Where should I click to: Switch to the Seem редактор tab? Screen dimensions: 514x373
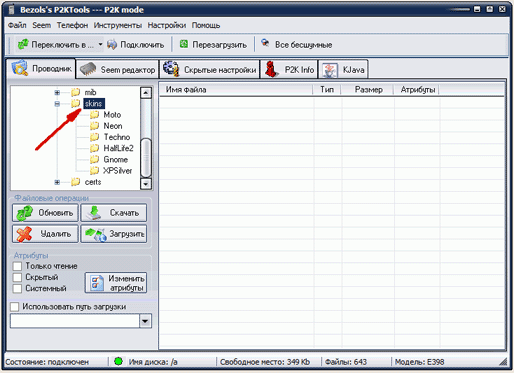[118, 69]
